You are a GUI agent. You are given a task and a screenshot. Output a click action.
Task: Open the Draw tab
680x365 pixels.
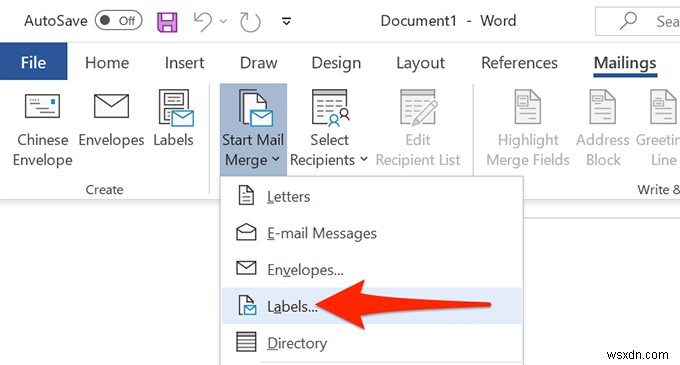[258, 63]
